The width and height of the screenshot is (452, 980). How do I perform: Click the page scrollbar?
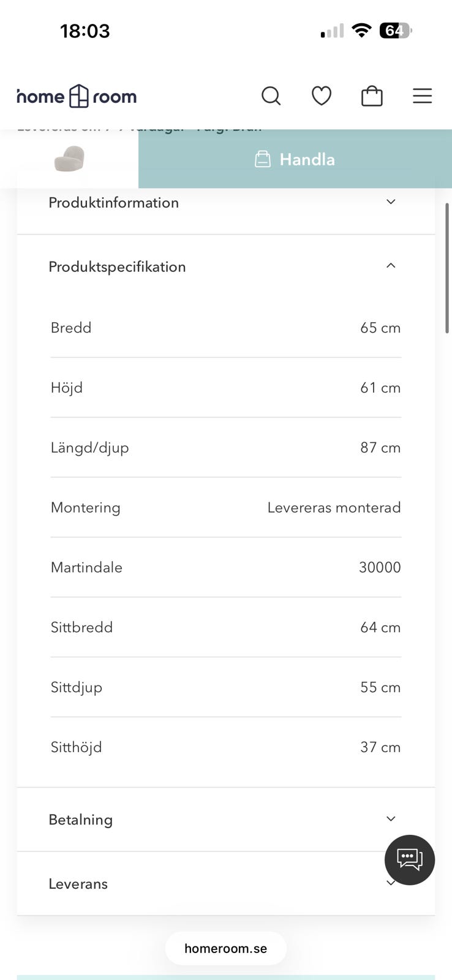click(447, 268)
